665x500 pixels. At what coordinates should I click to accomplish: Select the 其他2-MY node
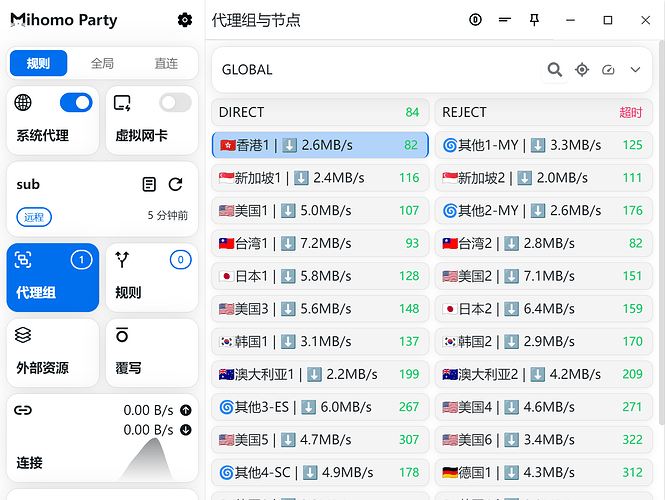tap(544, 210)
